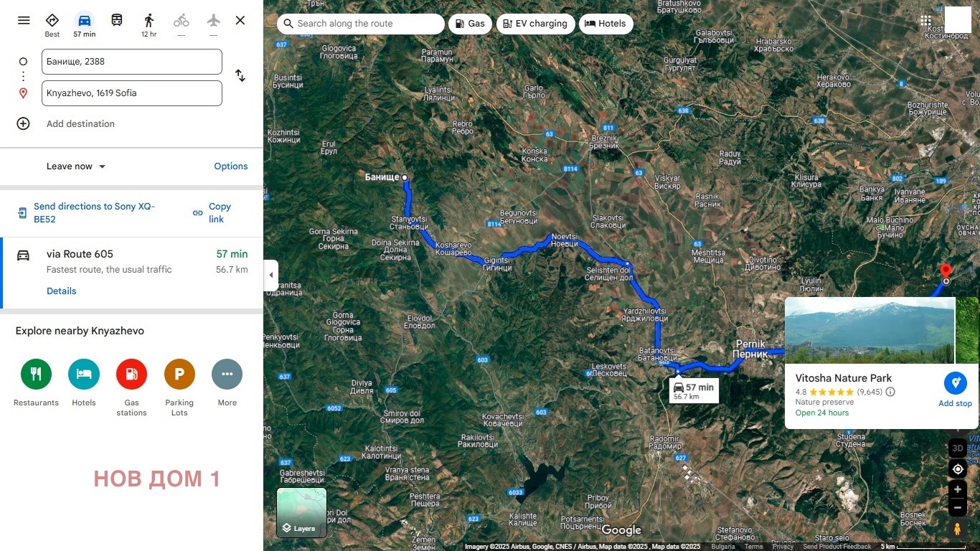
Task: Swap starting point and destination
Action: [240, 76]
